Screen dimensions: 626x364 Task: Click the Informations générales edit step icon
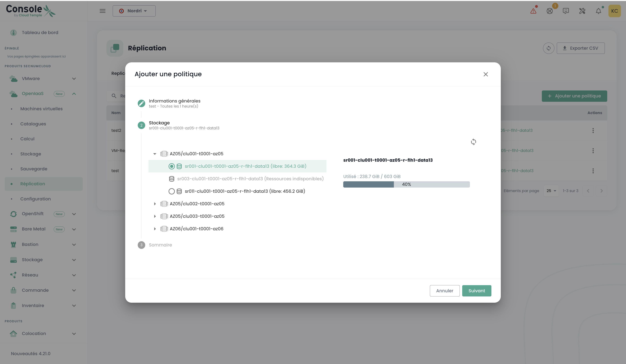coord(141,103)
